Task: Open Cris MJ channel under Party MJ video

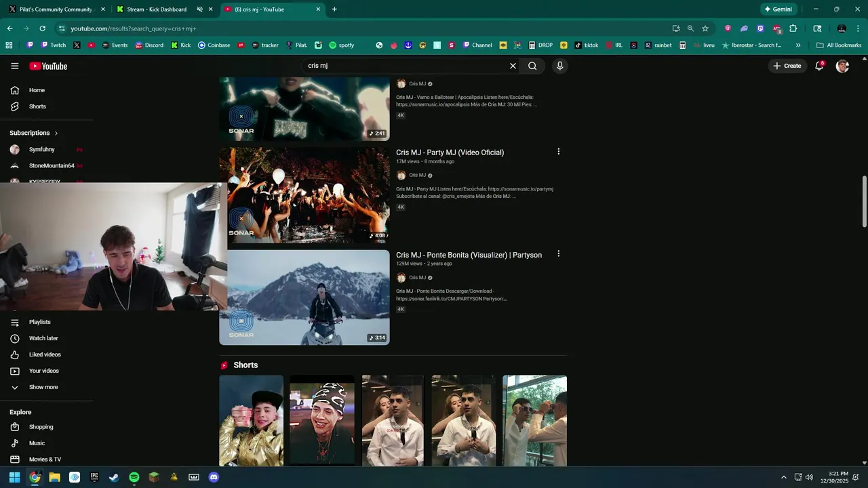Action: 417,175
